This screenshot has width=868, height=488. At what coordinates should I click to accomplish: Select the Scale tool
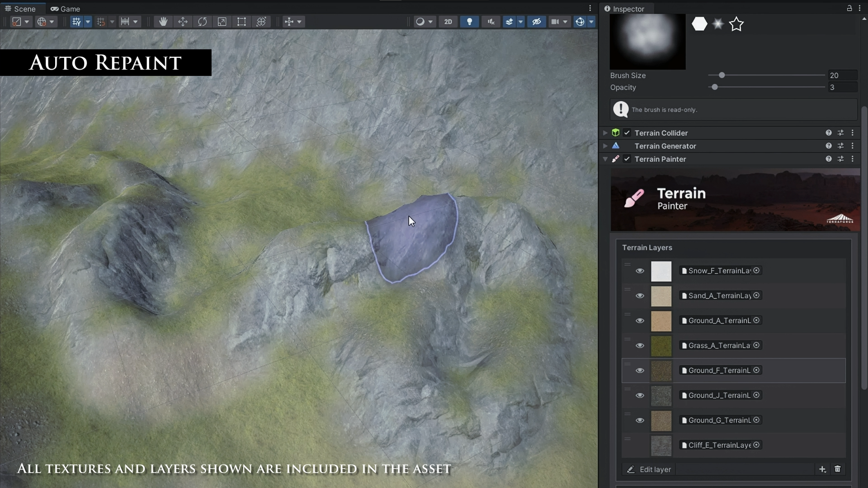point(222,22)
